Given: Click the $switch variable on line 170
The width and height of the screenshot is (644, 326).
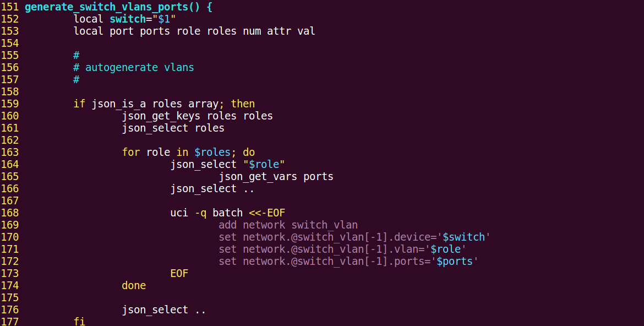Looking at the screenshot, I should point(464,237).
